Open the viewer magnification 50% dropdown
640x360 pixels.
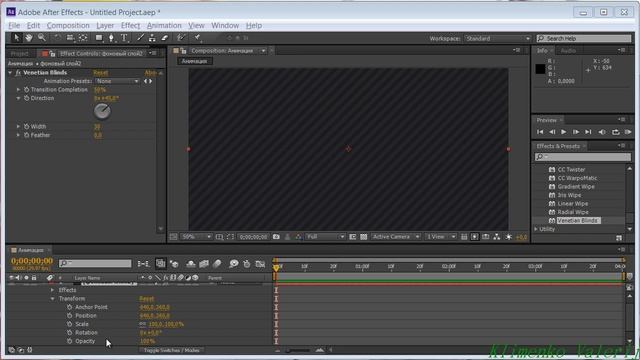196,237
